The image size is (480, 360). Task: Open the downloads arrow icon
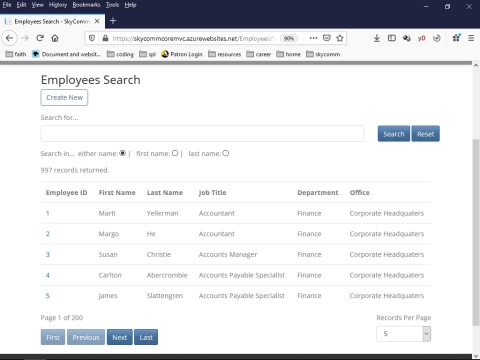coord(377,38)
